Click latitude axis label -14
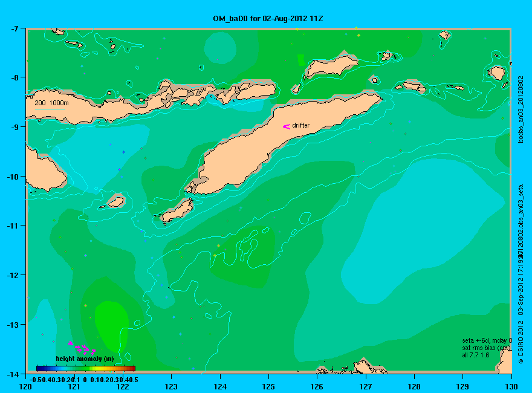This screenshot has height=393, width=532. pyautogui.click(x=12, y=374)
